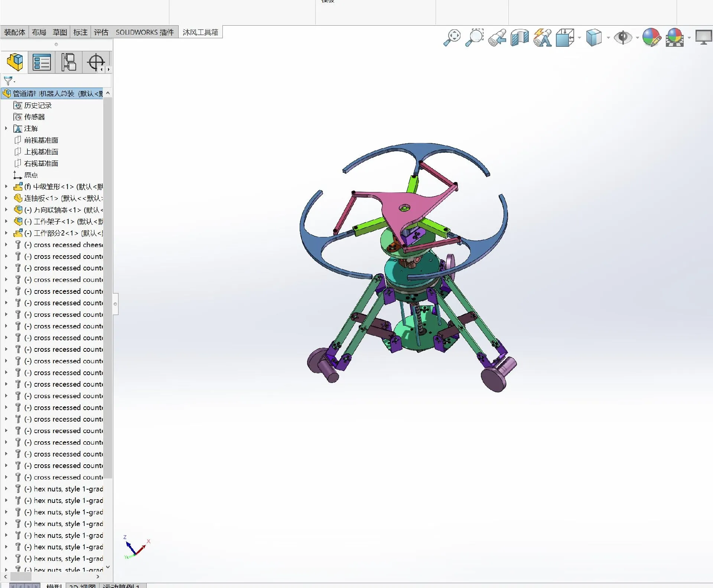Open the Hide/Show Items eye dropdown

coord(637,38)
